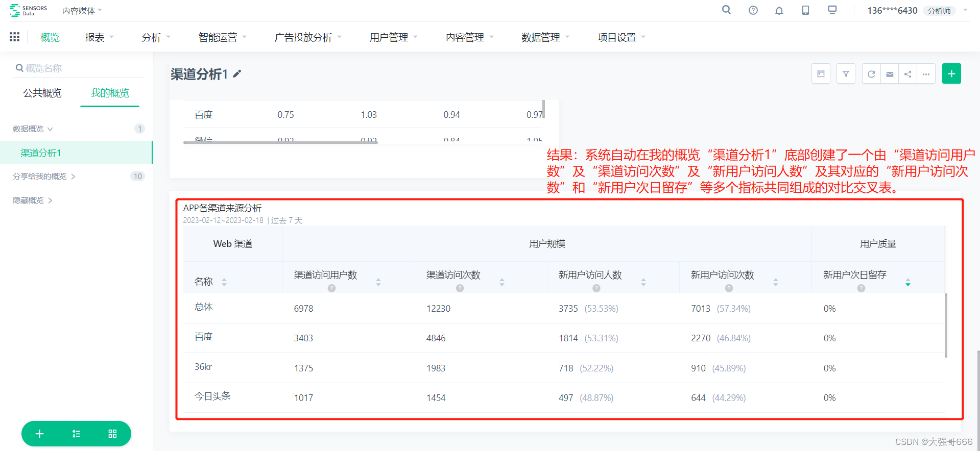This screenshot has height=451, width=980.
Task: Open the 数据管理 menu dropdown
Action: (545, 37)
